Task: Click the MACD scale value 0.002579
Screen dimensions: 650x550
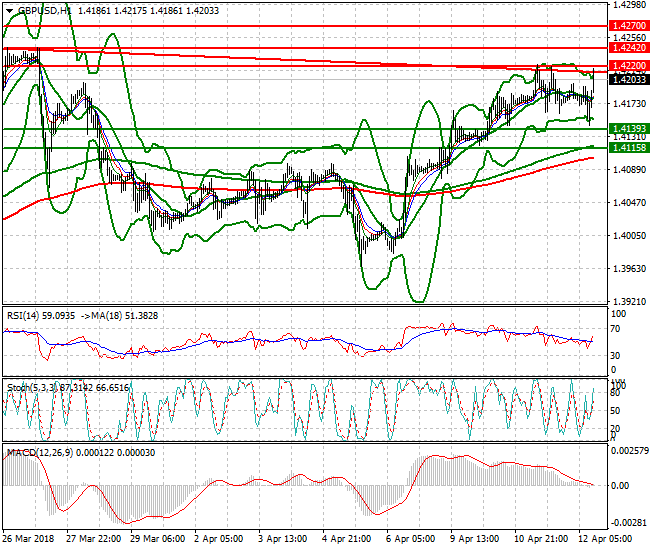Action: (x=630, y=451)
